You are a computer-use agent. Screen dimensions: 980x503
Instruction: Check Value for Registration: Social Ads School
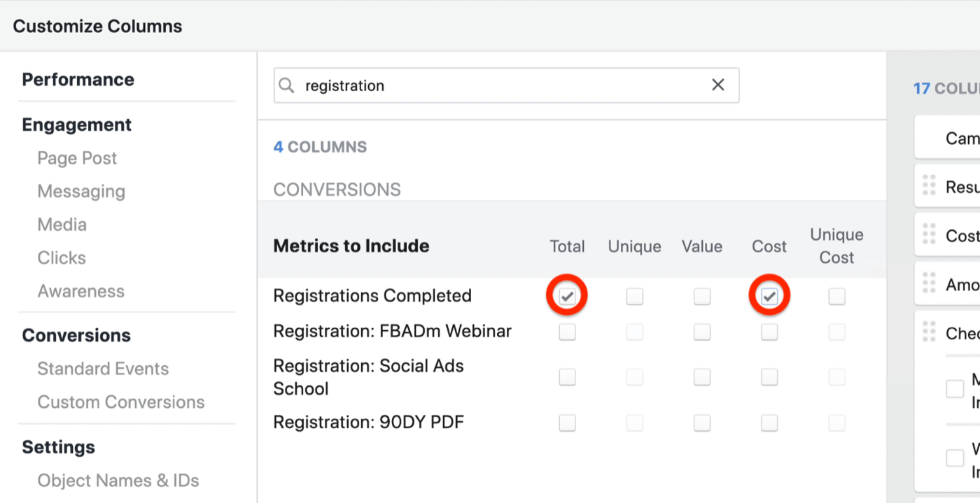(701, 376)
